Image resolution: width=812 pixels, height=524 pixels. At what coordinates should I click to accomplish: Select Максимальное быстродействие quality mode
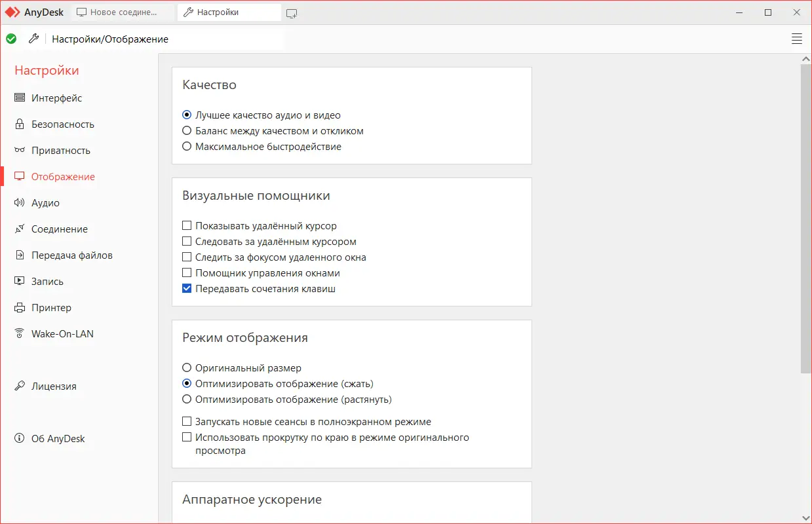(x=187, y=146)
